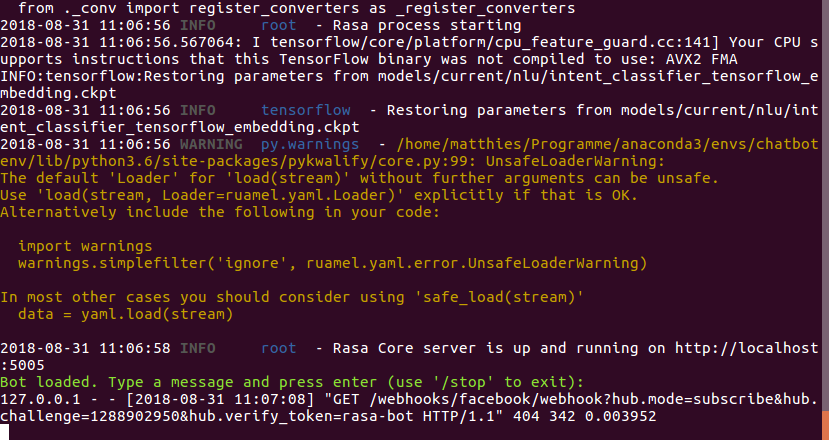Click the '404' status code
This screenshot has width=829, height=440.
pyautogui.click(x=526, y=416)
